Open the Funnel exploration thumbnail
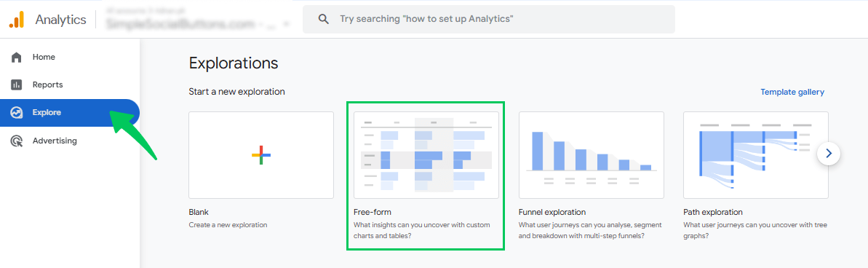868x268 pixels. click(592, 155)
